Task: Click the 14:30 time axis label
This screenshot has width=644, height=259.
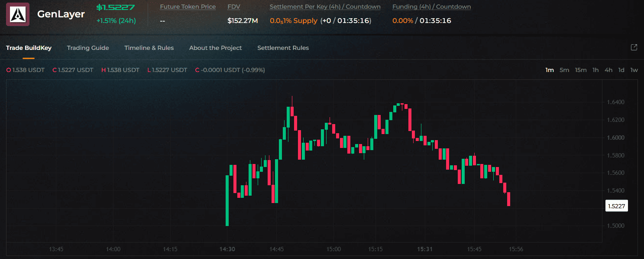Action: pyautogui.click(x=227, y=249)
